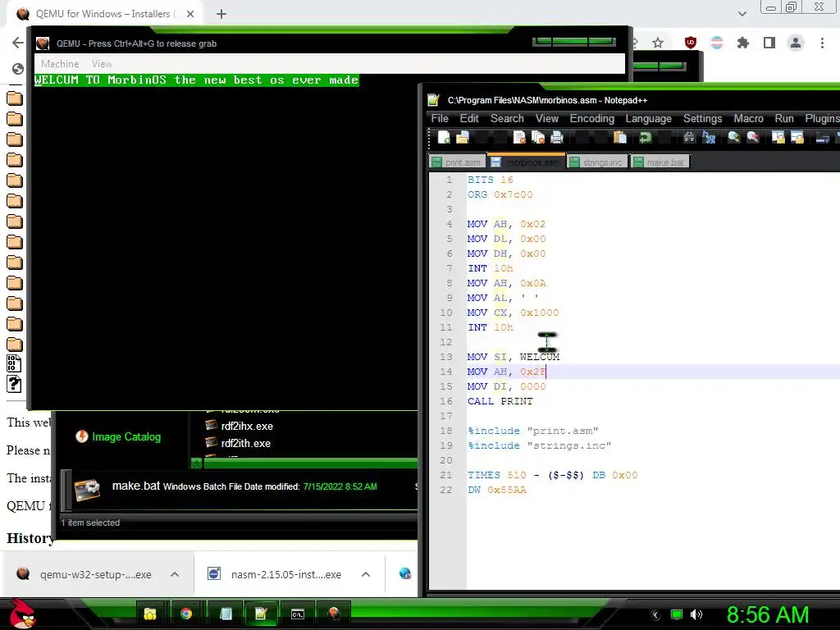840x630 pixels.
Task: Switch to the make.bat tab
Action: click(660, 162)
